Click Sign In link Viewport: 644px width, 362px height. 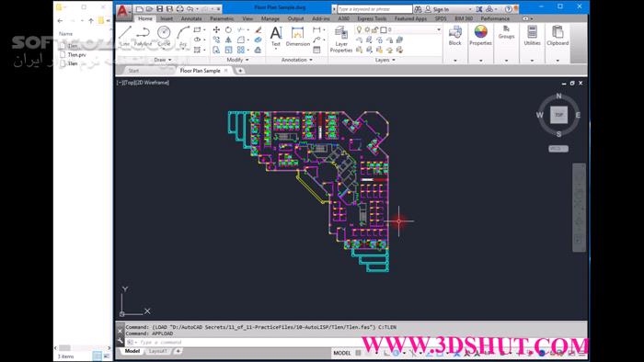pyautogui.click(x=441, y=9)
